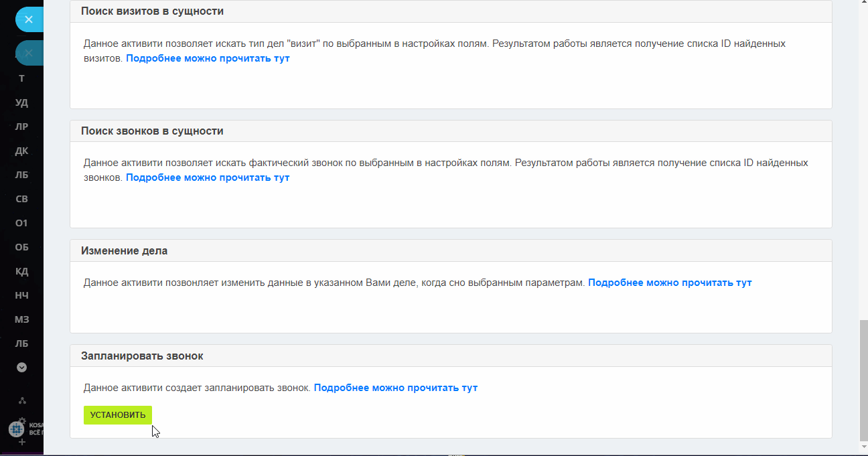Screen dimensions: 868x456
Task: Click description text about searching visits
Action: pyautogui.click(x=435, y=51)
